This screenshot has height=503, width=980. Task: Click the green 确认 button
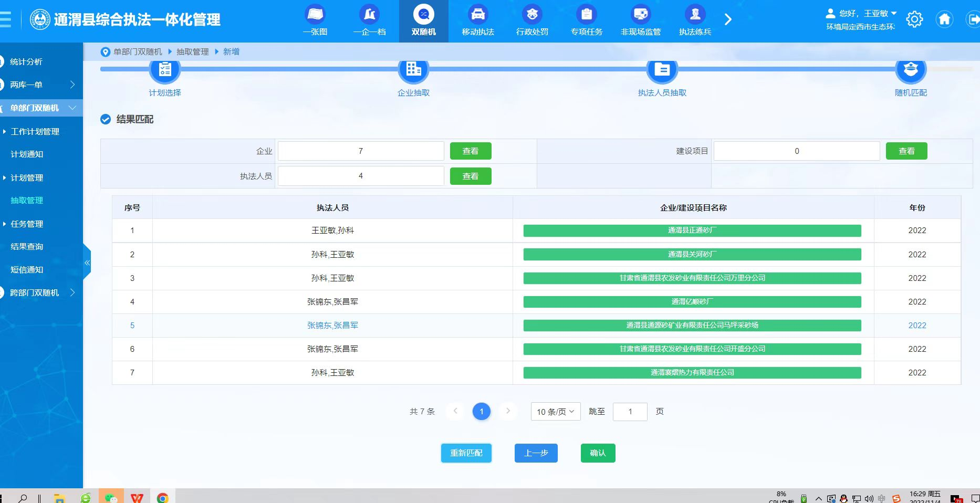click(x=598, y=453)
